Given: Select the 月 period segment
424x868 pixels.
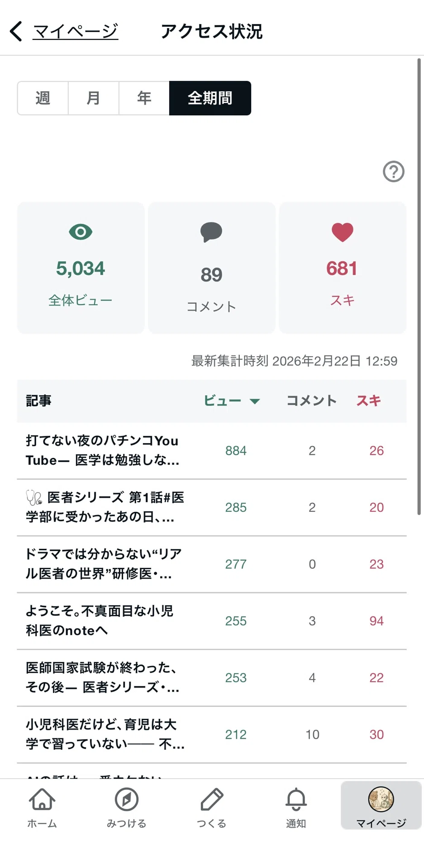Looking at the screenshot, I should point(94,98).
